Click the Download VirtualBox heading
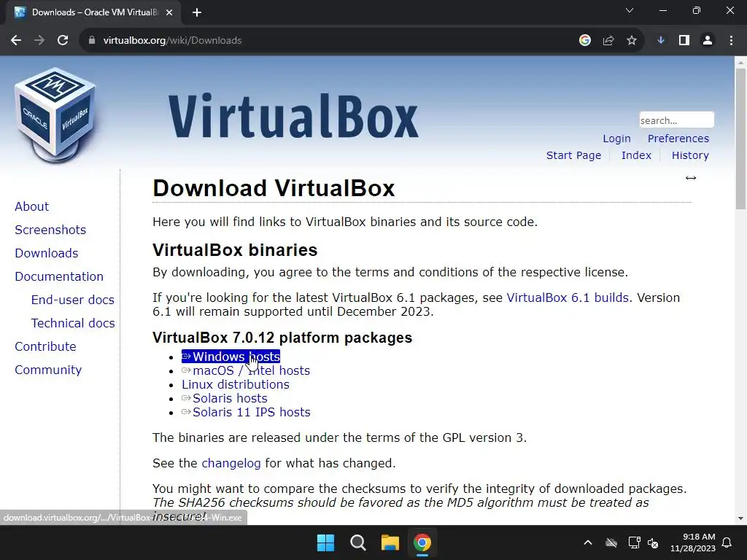The height and width of the screenshot is (560, 747). 274,188
